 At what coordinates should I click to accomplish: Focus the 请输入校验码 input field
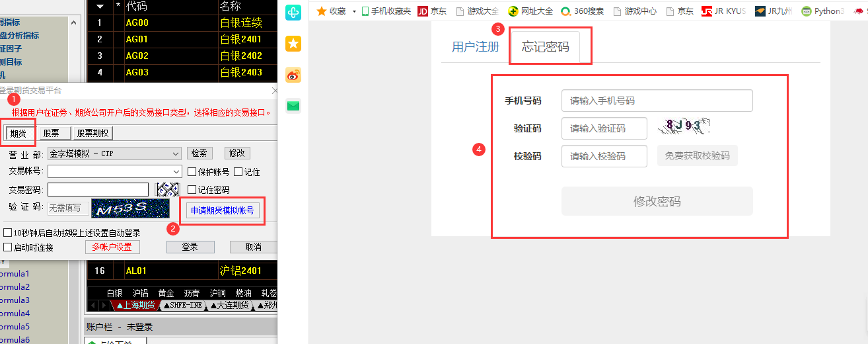(x=604, y=156)
